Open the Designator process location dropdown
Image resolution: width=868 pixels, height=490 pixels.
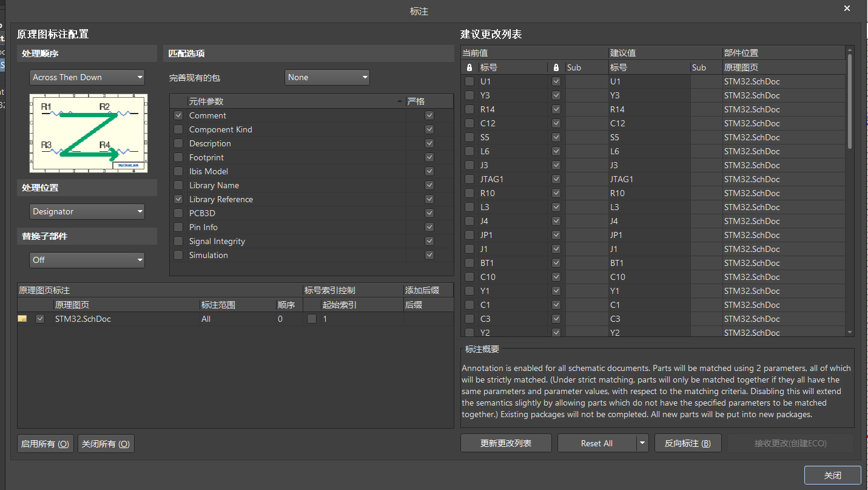point(87,211)
